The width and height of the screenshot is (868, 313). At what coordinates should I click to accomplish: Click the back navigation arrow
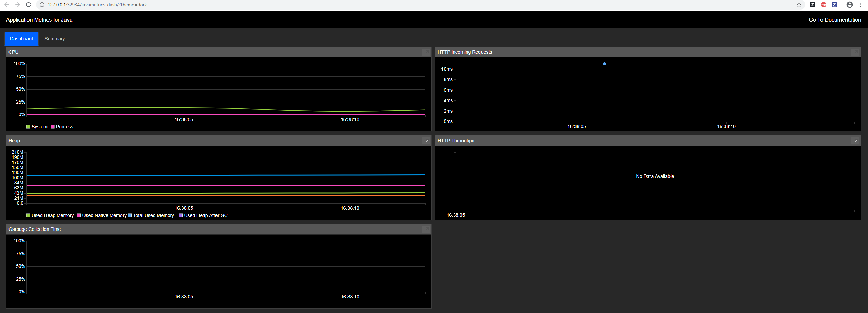[7, 5]
